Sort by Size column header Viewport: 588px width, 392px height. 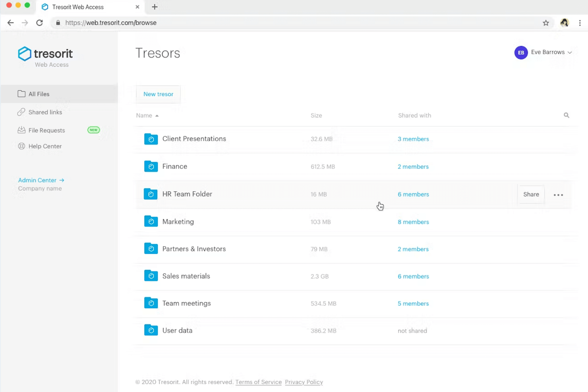[x=316, y=116]
